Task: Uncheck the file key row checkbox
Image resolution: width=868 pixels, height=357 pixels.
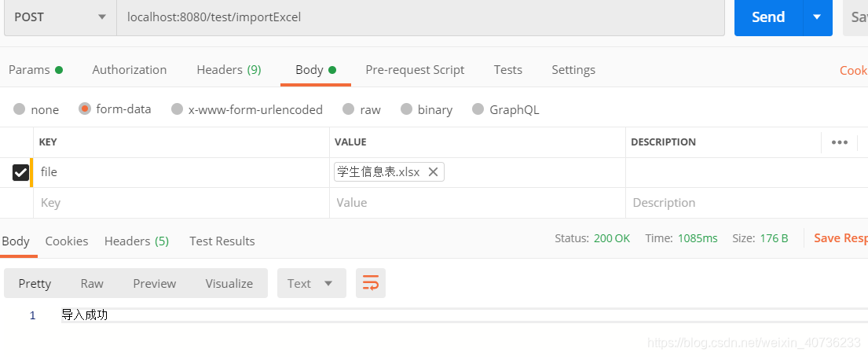Action: tap(20, 172)
